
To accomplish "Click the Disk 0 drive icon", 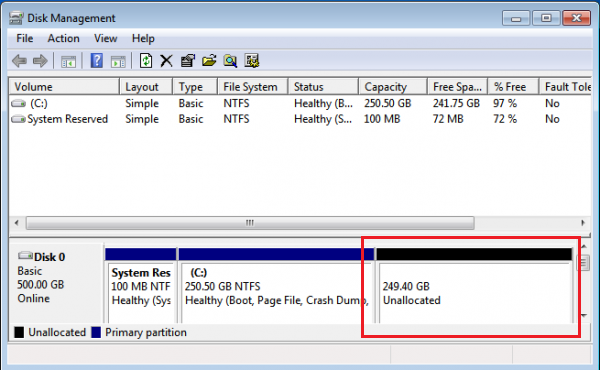I will (25, 256).
